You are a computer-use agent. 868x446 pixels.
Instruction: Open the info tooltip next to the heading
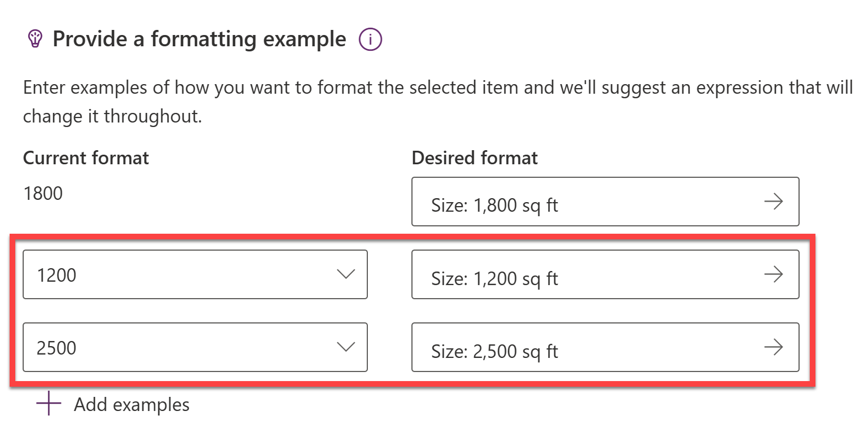[370, 39]
